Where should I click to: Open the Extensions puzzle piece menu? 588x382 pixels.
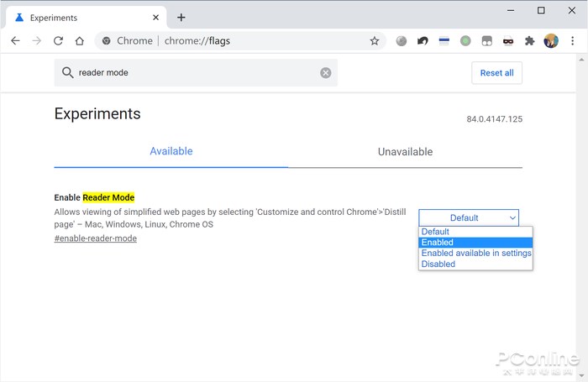[x=529, y=41]
